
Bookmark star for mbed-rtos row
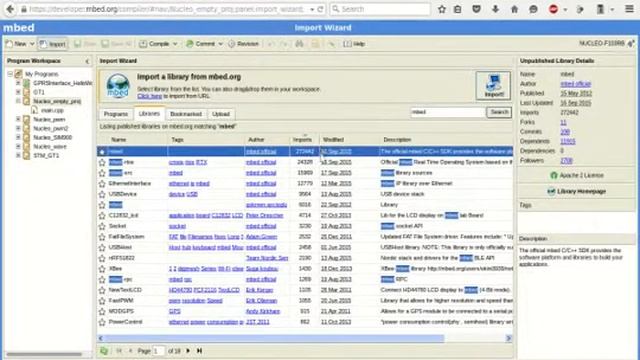pyautogui.click(x=102, y=162)
